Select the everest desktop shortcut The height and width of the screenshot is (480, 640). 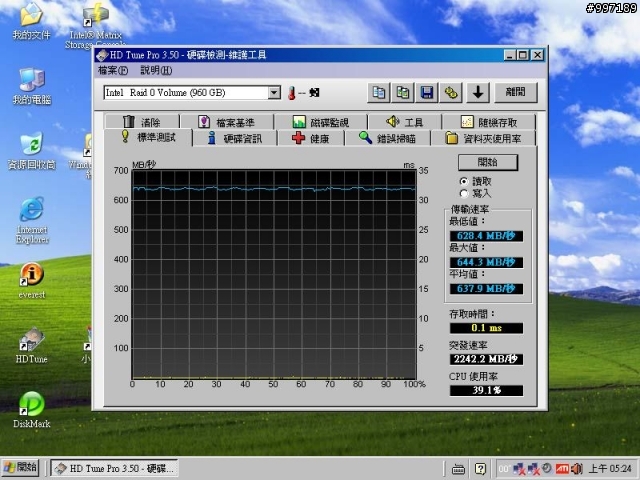(x=32, y=281)
